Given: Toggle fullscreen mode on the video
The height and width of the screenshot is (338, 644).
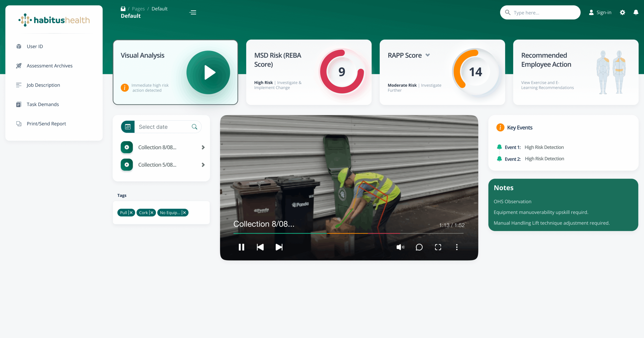Looking at the screenshot, I should (x=438, y=247).
